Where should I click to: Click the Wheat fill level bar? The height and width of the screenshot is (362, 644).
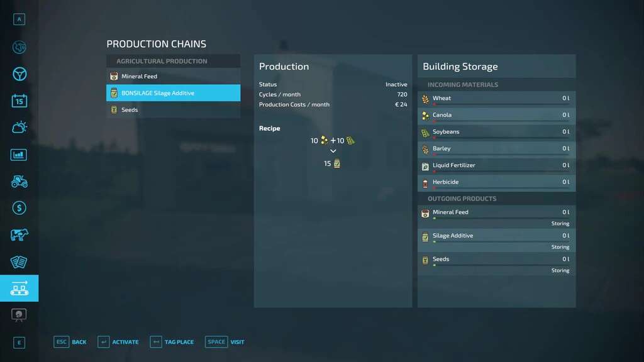click(x=496, y=104)
